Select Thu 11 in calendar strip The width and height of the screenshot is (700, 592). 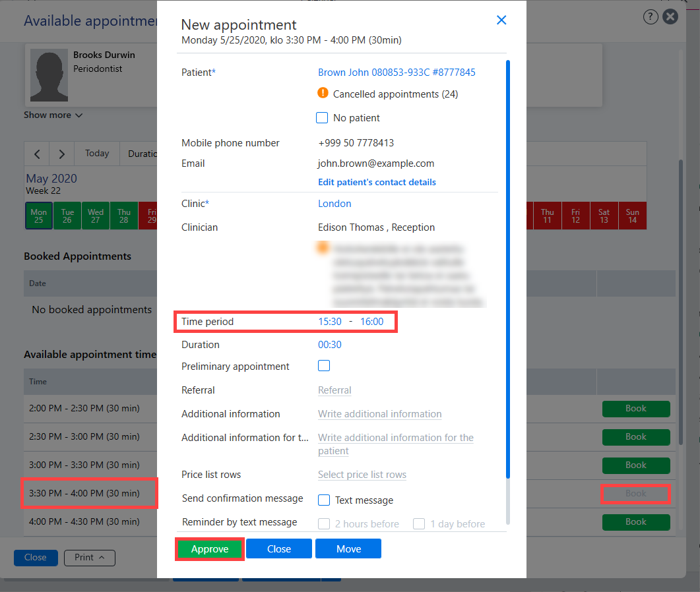[548, 216]
